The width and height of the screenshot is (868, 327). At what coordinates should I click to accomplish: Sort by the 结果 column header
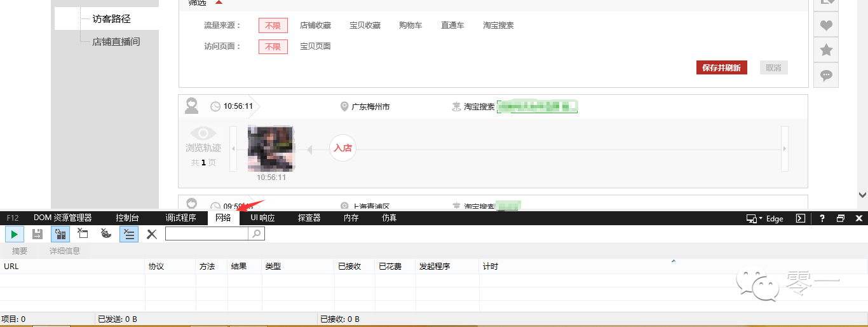point(245,267)
